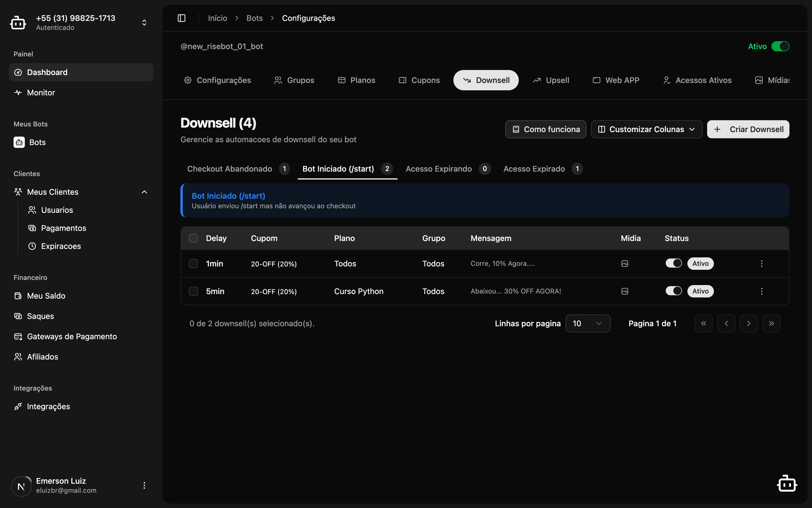Go to the first page
The height and width of the screenshot is (508, 812).
(x=704, y=323)
